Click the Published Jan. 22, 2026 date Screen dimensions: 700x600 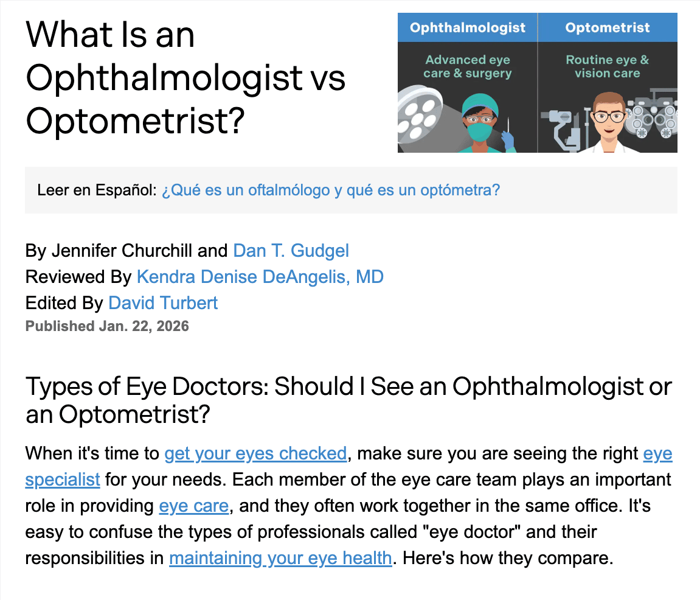tap(107, 326)
